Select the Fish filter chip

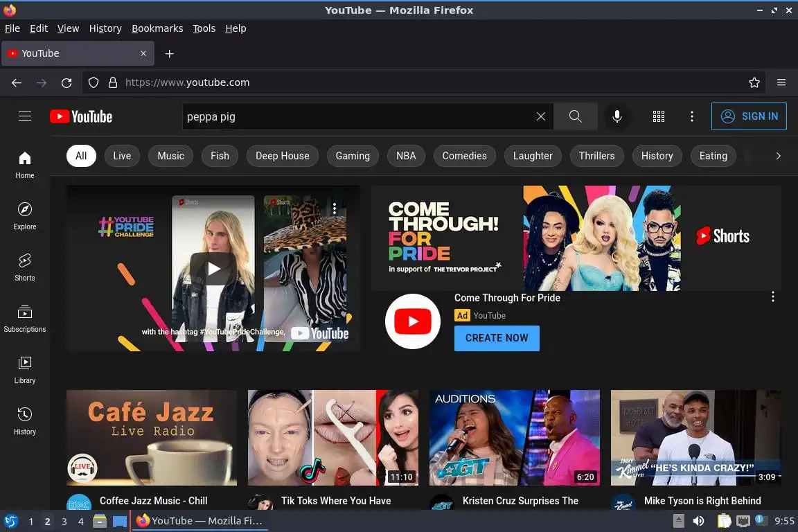(x=220, y=156)
